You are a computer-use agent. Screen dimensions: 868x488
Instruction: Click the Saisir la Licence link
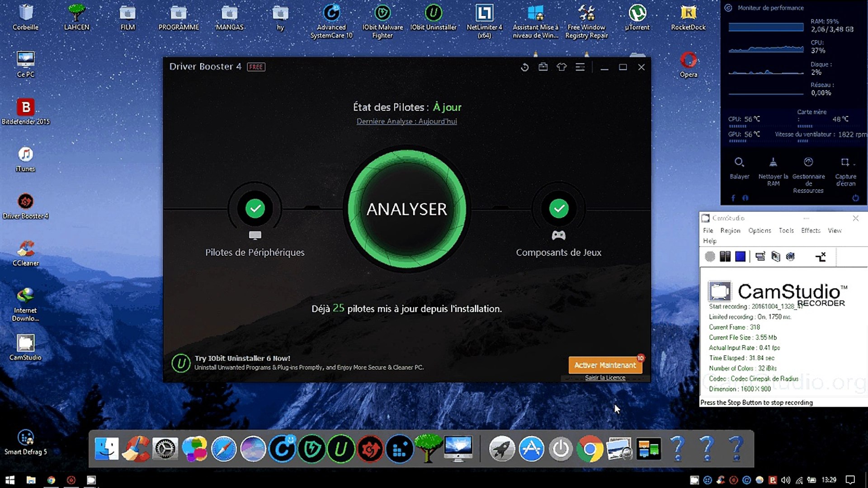pyautogui.click(x=605, y=378)
